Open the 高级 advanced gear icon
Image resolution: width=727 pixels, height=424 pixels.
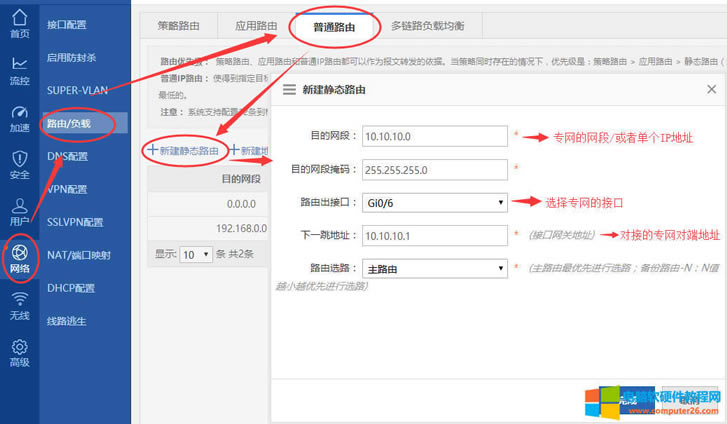(19, 352)
